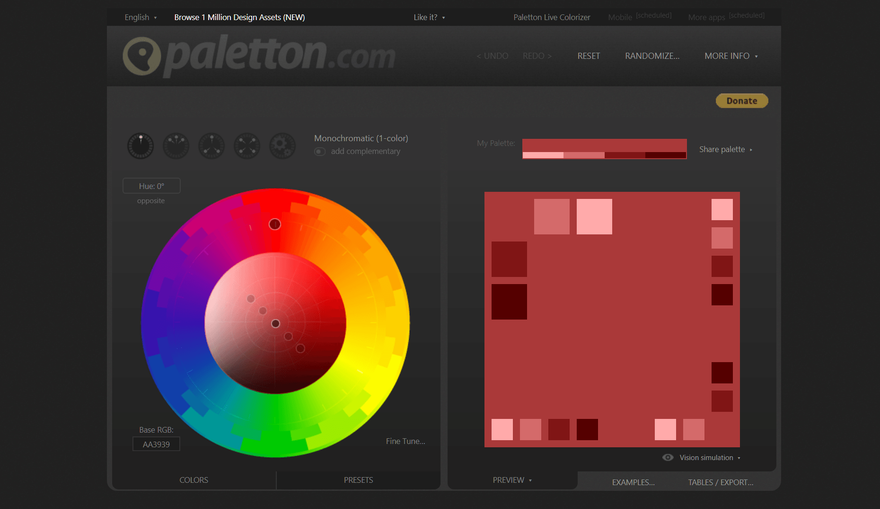Click the RANDOMIZE button
The width and height of the screenshot is (880, 509).
[x=652, y=56]
